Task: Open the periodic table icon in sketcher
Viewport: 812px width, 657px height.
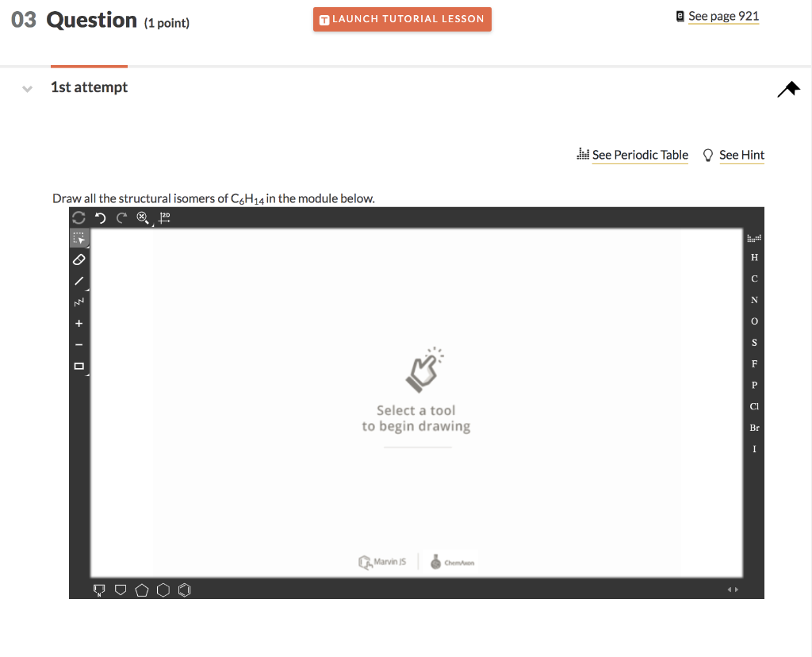Action: point(752,237)
